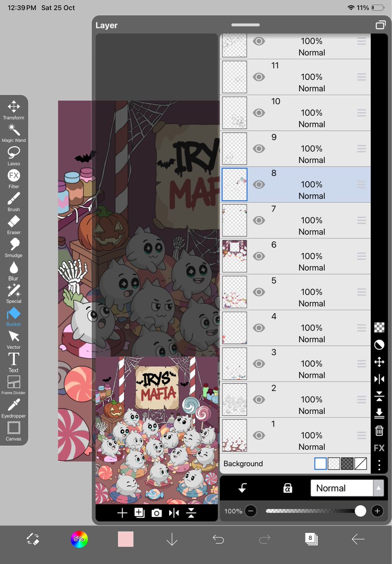Import photo with camera icon
Viewport: 392px width, 564px height.
pyautogui.click(x=157, y=513)
